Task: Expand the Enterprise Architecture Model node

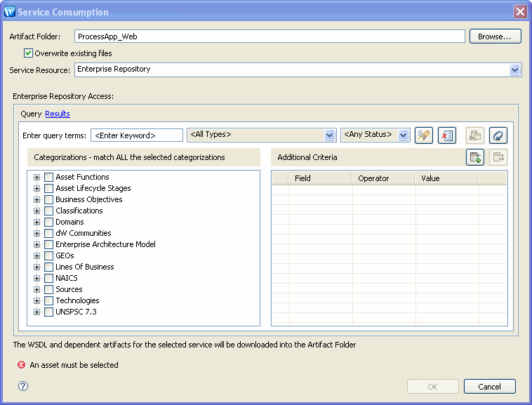Action: (36, 244)
